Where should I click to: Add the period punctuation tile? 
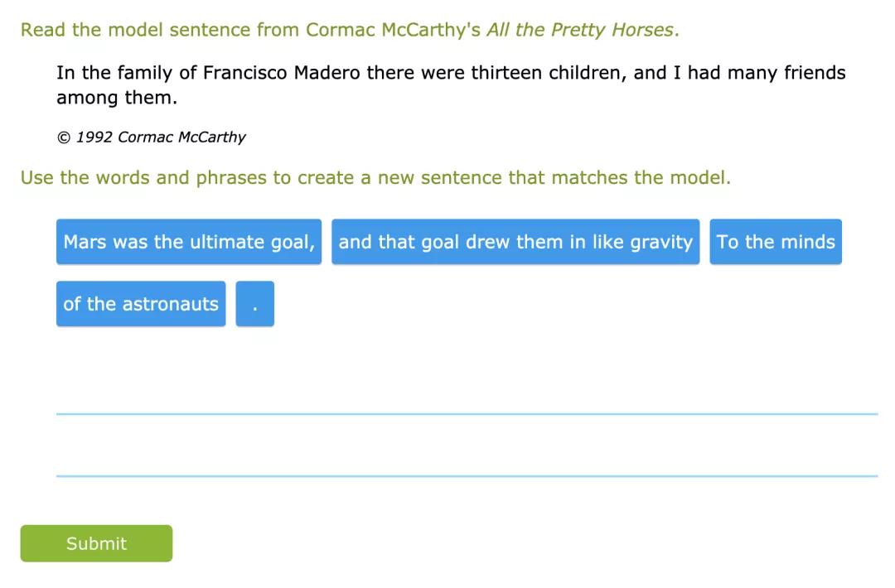(x=254, y=304)
